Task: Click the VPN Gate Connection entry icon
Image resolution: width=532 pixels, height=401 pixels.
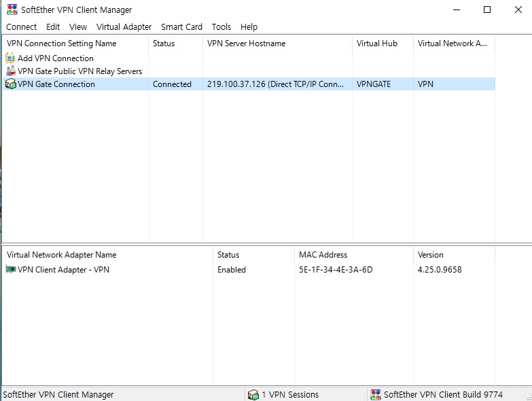Action: pyautogui.click(x=10, y=84)
